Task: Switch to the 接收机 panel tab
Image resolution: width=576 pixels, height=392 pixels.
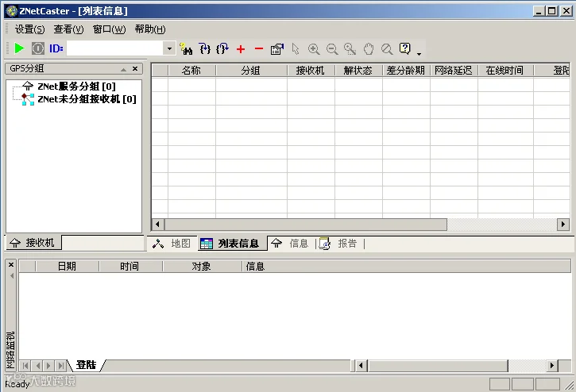Action: point(34,243)
